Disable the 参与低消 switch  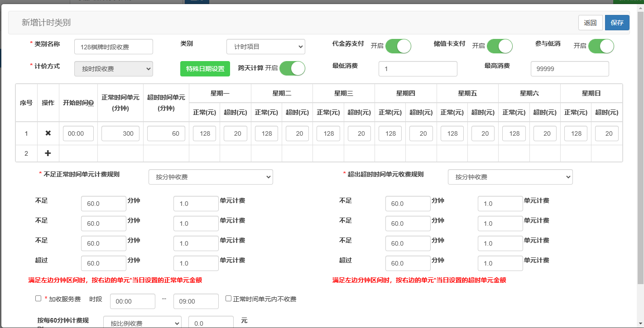pos(601,46)
